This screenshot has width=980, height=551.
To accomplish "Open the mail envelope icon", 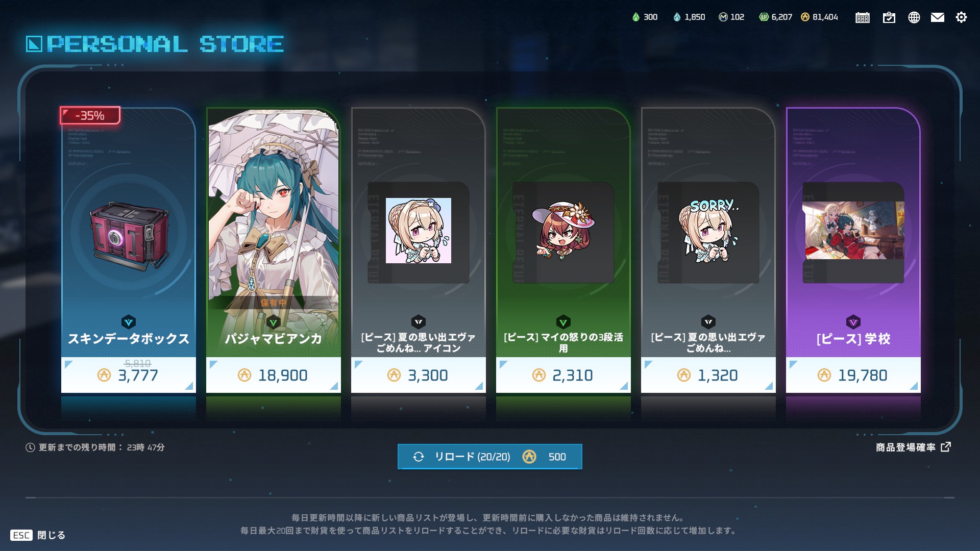I will pos(938,17).
